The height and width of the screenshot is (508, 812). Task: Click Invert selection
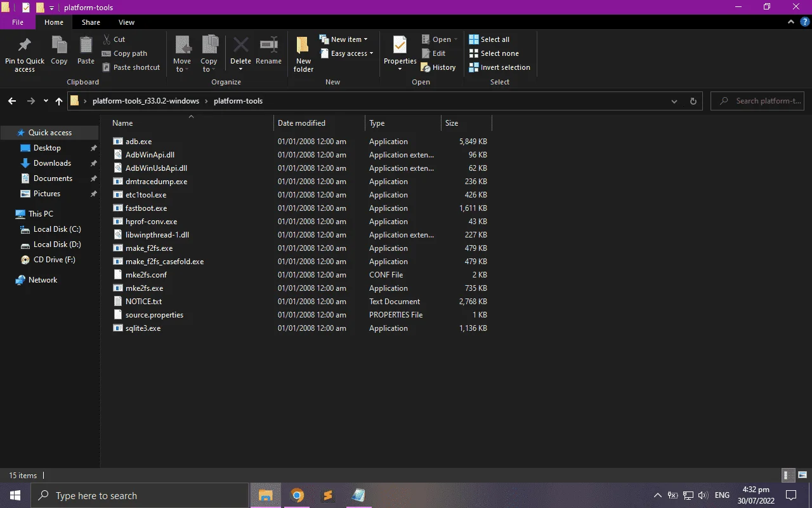[x=499, y=67]
